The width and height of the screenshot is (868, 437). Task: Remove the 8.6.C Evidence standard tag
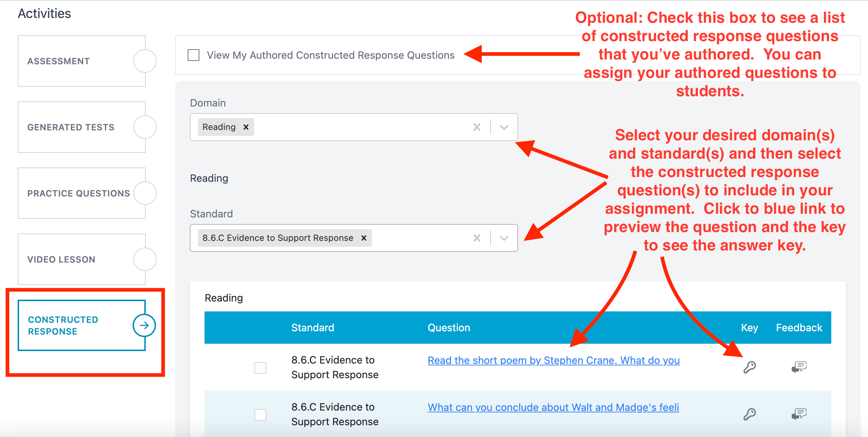click(364, 238)
